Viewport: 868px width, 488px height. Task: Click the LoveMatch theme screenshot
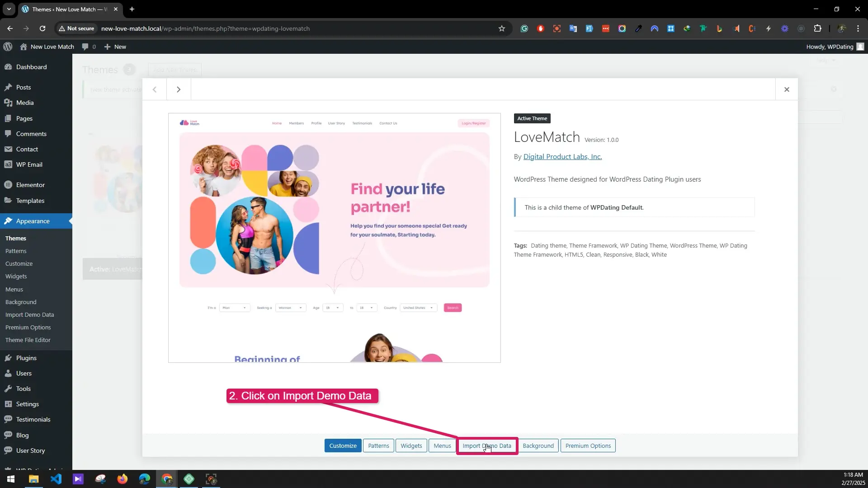tap(335, 238)
